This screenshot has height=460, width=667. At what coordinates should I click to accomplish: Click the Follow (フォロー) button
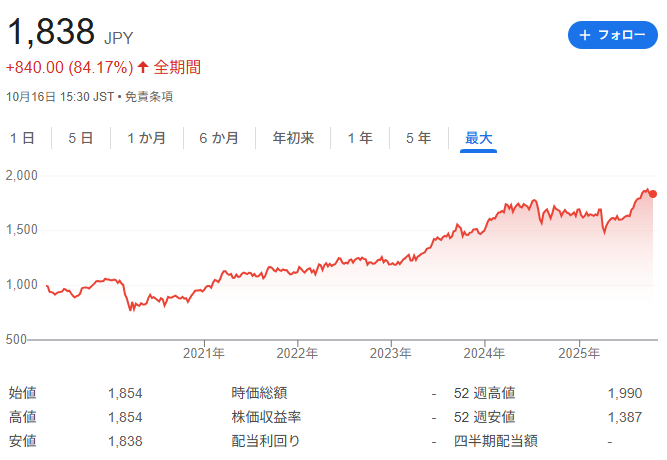click(613, 35)
